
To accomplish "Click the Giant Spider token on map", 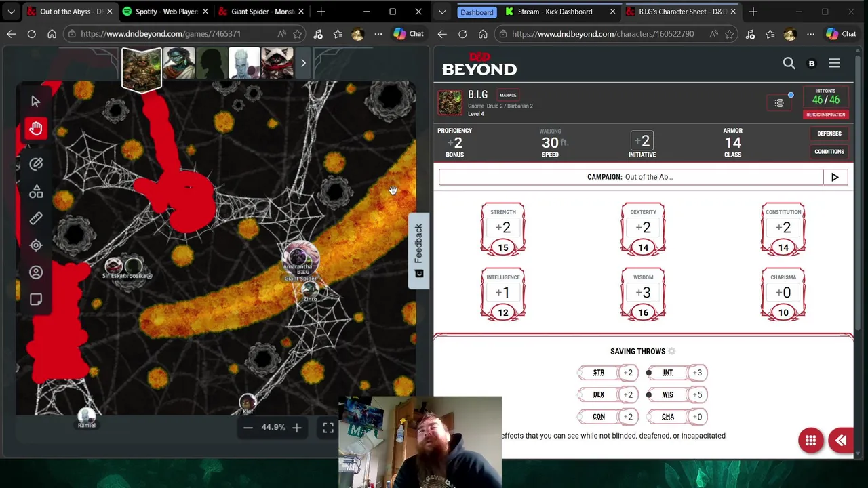I will coord(299,259).
